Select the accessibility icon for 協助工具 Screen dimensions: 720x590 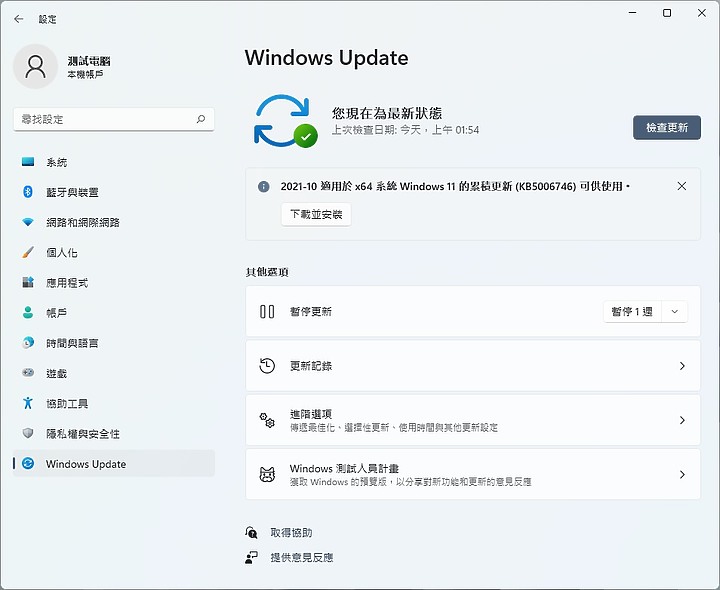[x=28, y=403]
